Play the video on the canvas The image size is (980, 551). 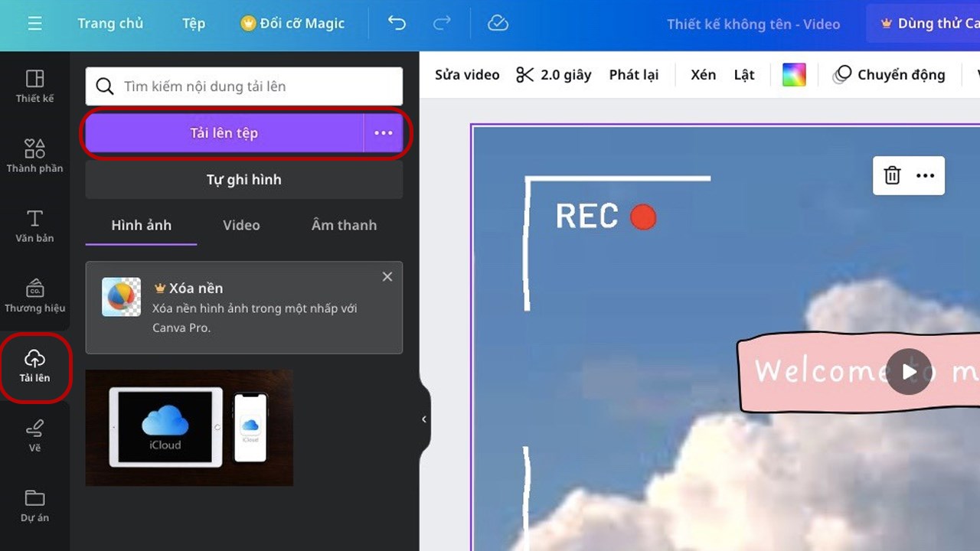coord(909,371)
